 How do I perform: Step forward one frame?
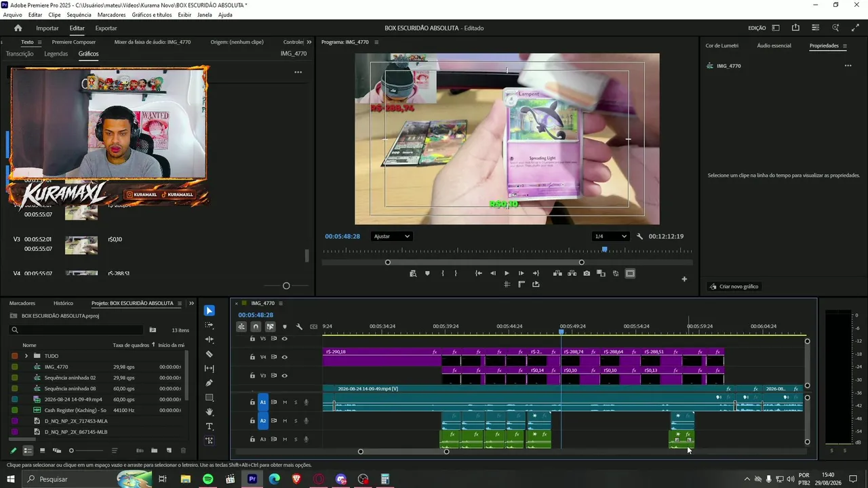[521, 274]
